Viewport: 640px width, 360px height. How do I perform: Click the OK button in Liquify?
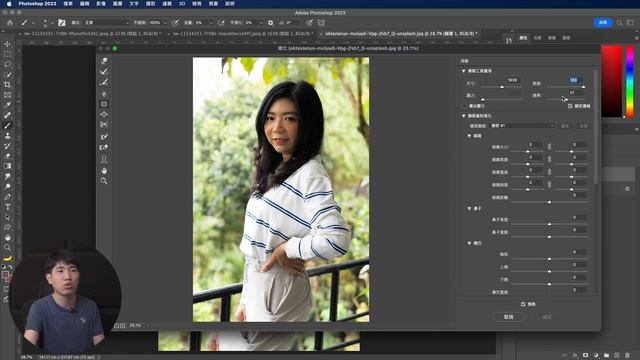547,317
